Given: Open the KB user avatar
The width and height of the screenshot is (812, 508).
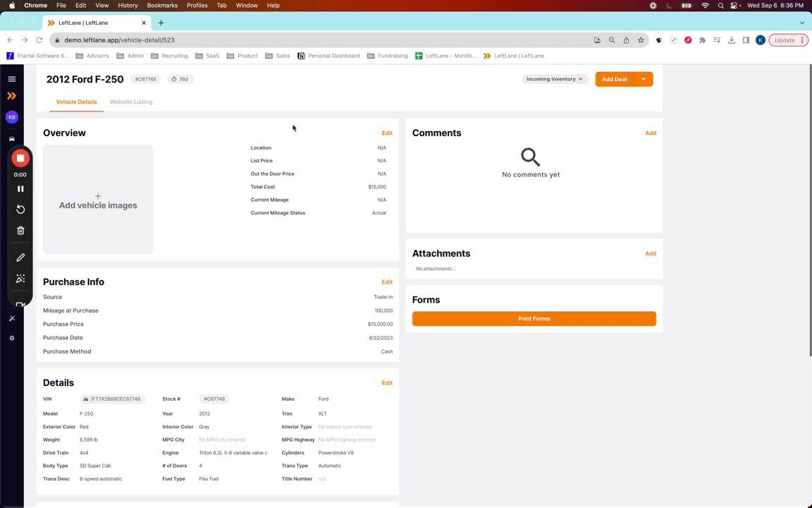Looking at the screenshot, I should 12,117.
